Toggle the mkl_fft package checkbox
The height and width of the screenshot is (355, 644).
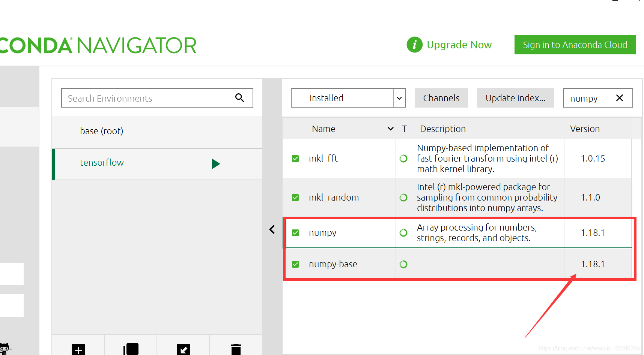[295, 159]
